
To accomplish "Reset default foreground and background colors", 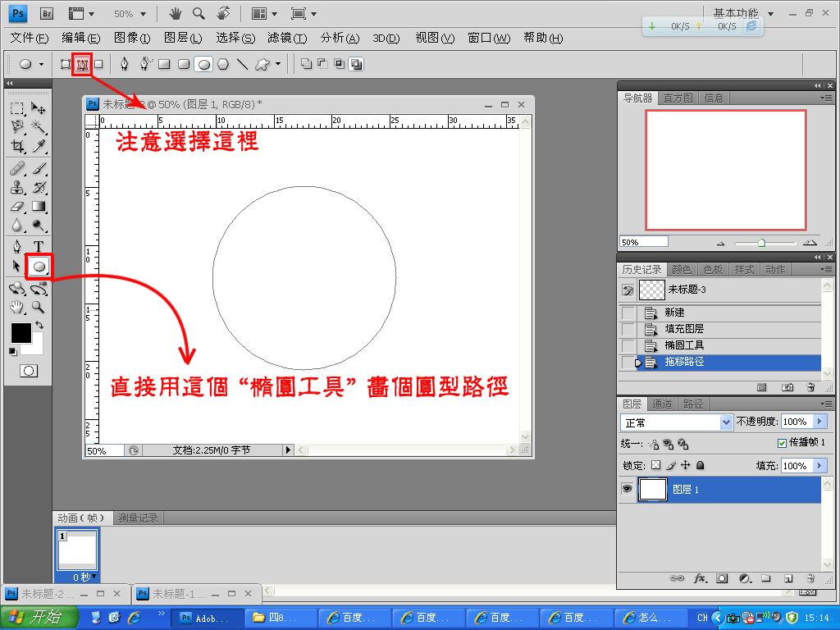I will 13,351.
